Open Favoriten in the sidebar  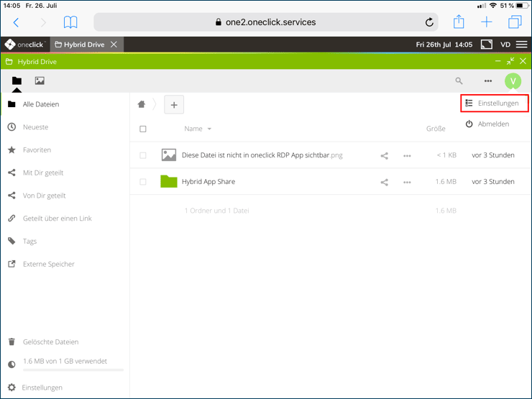tap(37, 150)
